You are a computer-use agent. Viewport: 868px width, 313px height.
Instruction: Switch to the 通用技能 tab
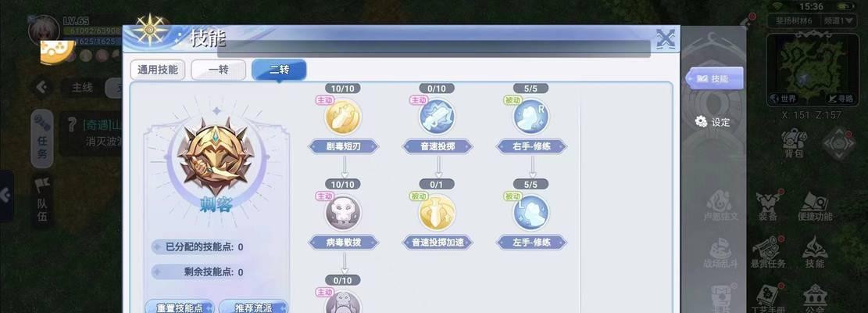pyautogui.click(x=158, y=70)
